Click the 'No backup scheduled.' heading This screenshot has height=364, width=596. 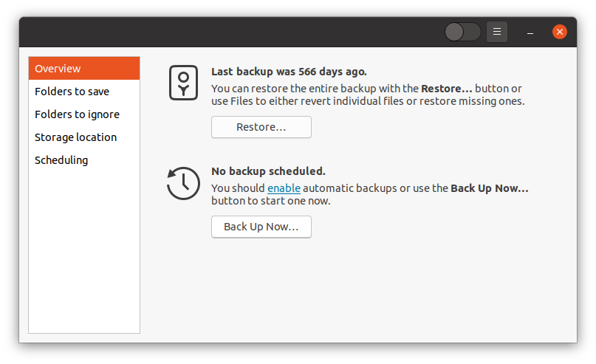[268, 171]
